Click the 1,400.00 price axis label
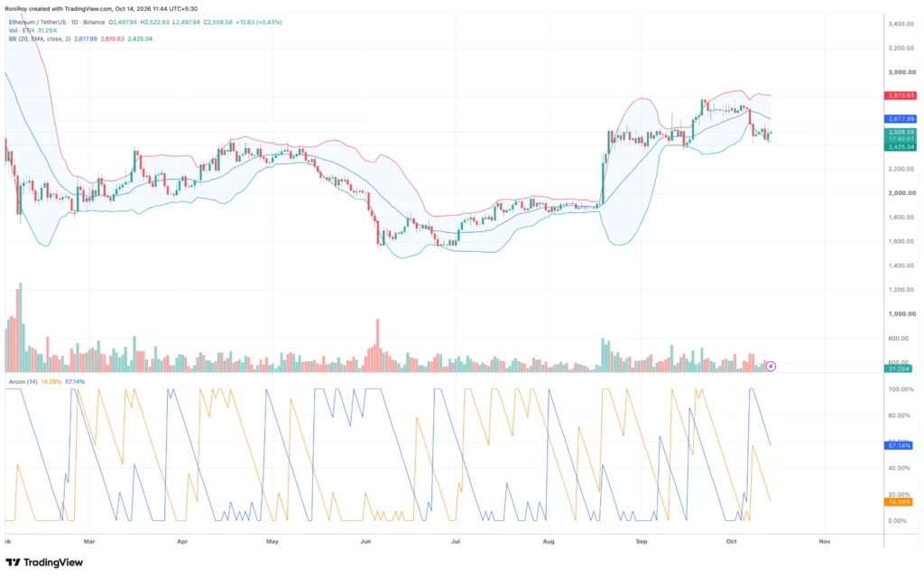This screenshot has height=577, width=924. click(901, 266)
